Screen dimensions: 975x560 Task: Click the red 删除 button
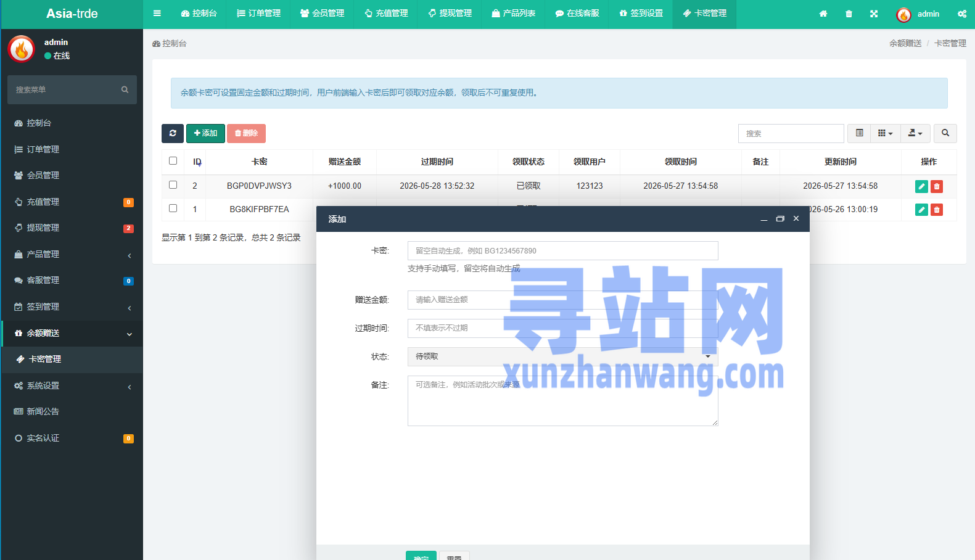pos(246,133)
